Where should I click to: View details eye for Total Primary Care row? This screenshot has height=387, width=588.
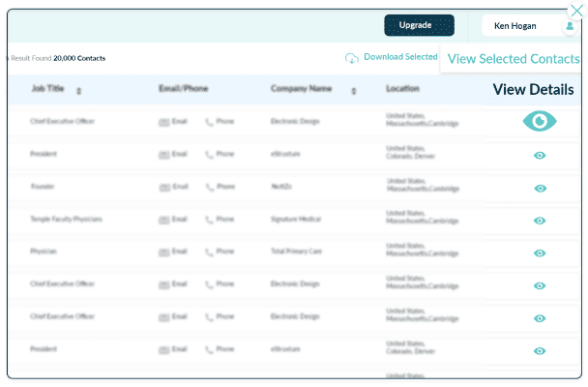coord(540,253)
